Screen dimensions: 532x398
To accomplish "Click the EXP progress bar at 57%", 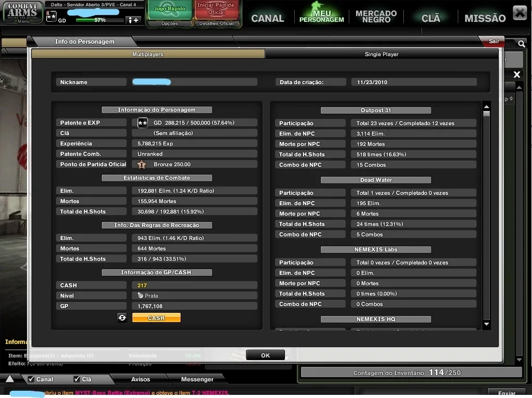I will point(100,20).
